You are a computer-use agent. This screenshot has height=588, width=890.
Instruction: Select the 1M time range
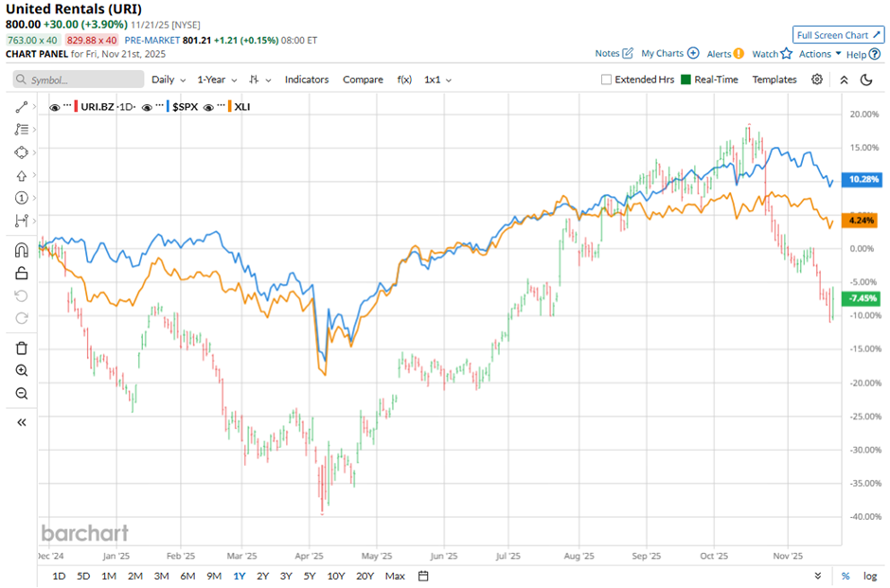(x=109, y=576)
